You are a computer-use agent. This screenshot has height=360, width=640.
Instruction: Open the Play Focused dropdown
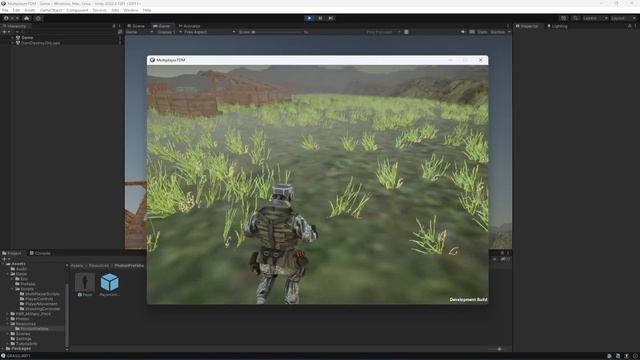382,32
